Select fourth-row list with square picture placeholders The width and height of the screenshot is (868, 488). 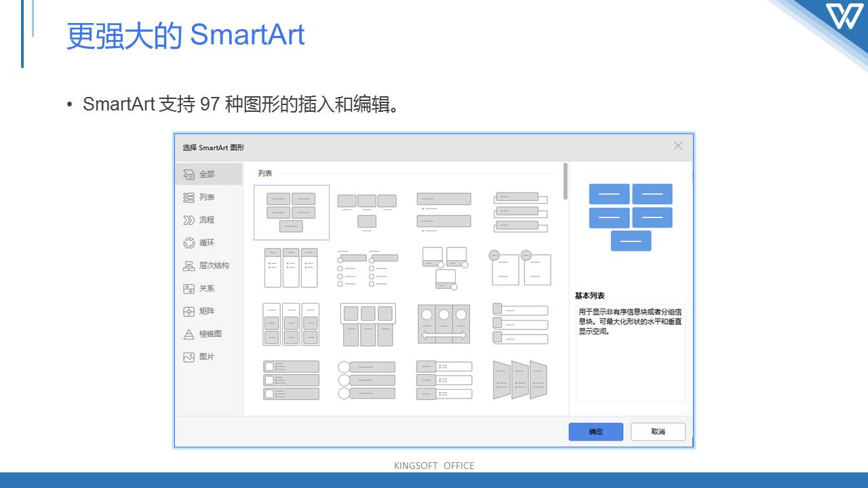291,380
